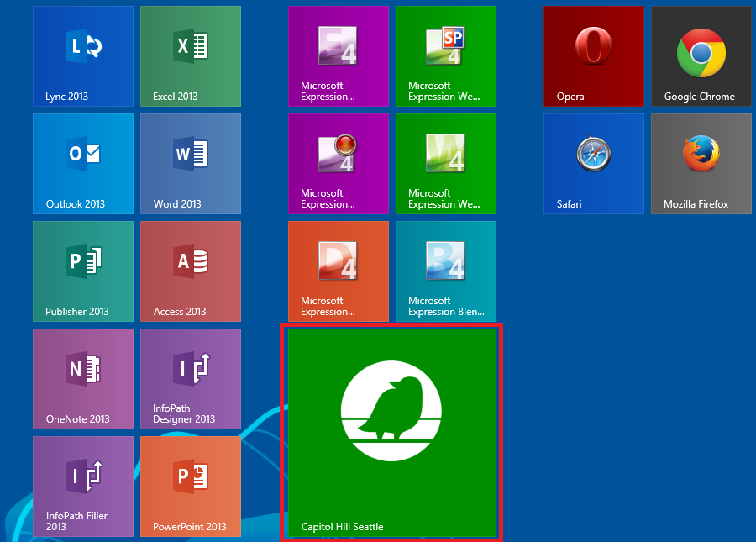Open the OneNote 2013 tile
The height and width of the screenshot is (542, 756).
point(83,379)
